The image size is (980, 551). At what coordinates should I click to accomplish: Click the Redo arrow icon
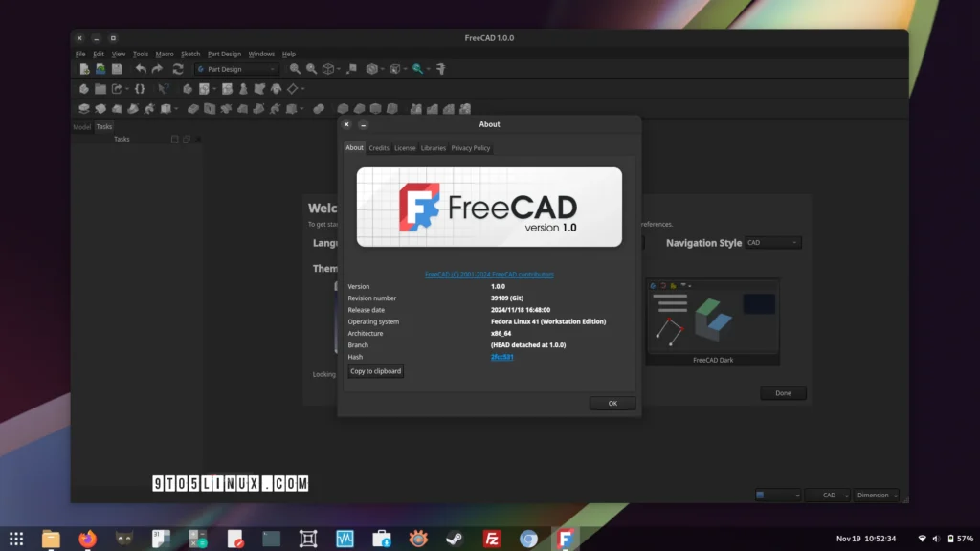click(x=158, y=69)
